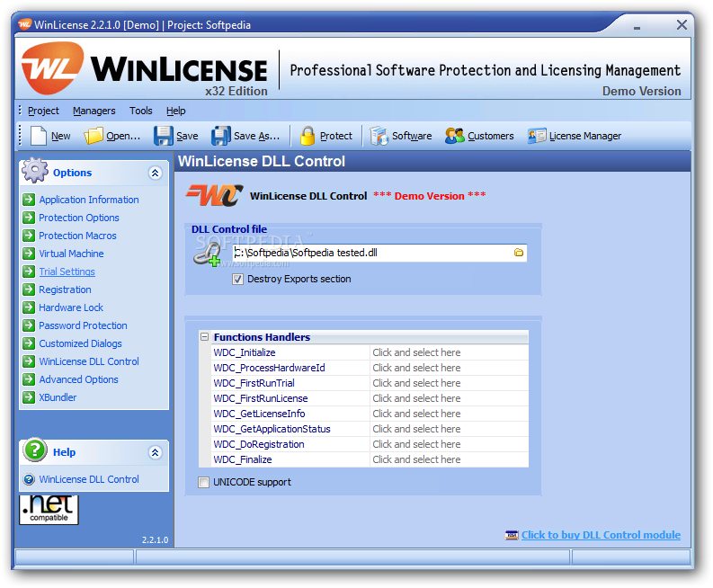Click the Open folder icon

(94, 136)
